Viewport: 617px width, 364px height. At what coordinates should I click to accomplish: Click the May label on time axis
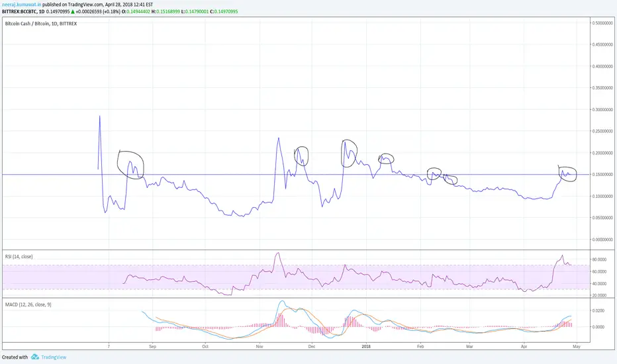click(577, 346)
